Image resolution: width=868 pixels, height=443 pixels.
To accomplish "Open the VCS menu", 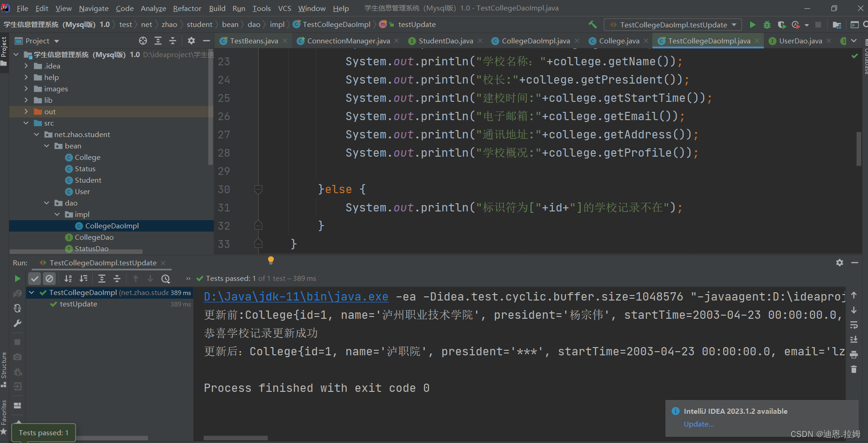I will pos(285,8).
